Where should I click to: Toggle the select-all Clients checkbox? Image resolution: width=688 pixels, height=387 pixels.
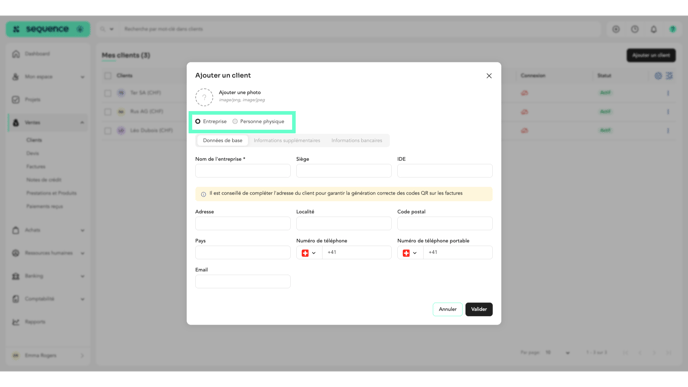point(108,75)
